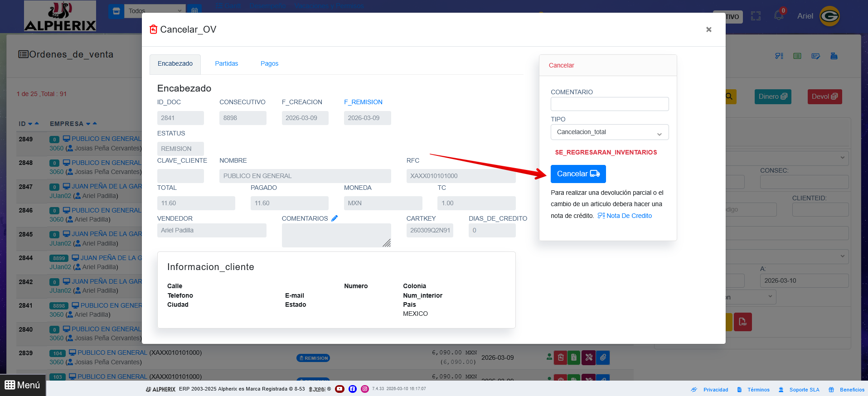Click the YouTube icon in footer
The height and width of the screenshot is (396, 868).
[x=339, y=389]
